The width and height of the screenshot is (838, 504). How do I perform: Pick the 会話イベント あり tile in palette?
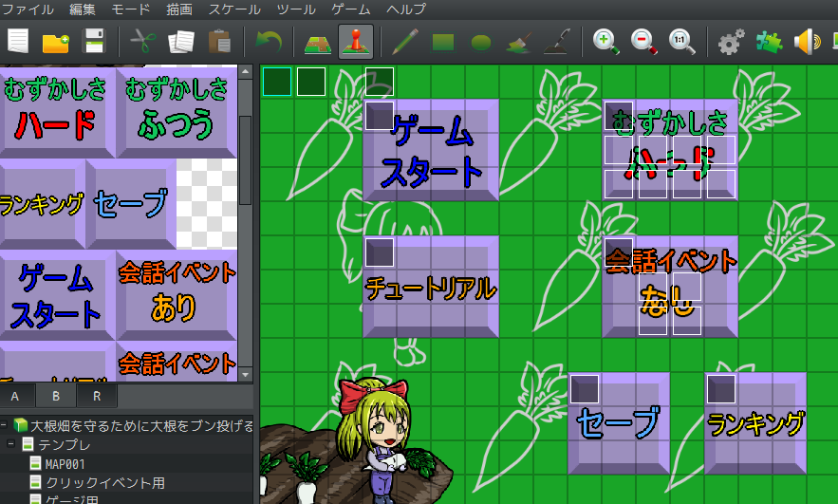[177, 295]
